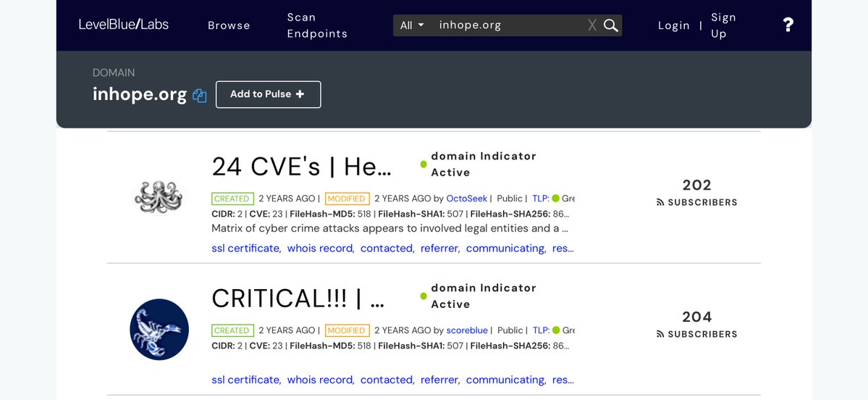Click RSS subscribers icon under 204
This screenshot has width=868, height=400.
pos(660,335)
